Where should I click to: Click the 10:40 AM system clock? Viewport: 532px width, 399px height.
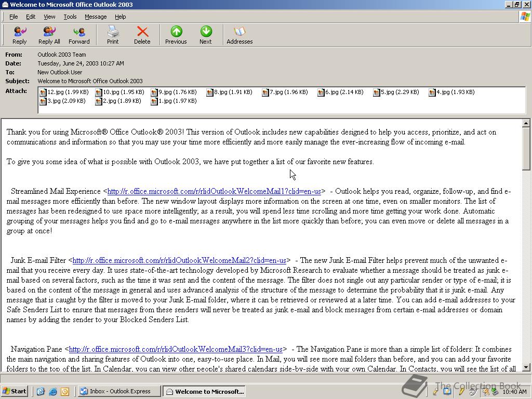coord(514,392)
